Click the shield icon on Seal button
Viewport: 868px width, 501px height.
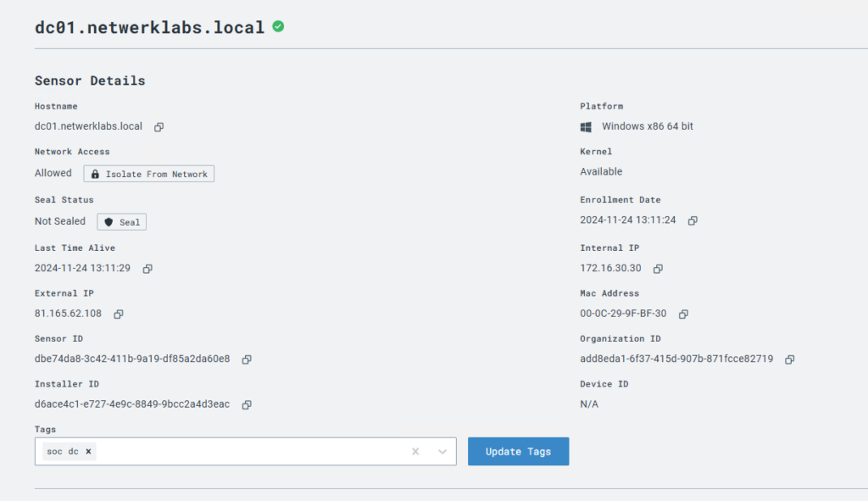108,222
